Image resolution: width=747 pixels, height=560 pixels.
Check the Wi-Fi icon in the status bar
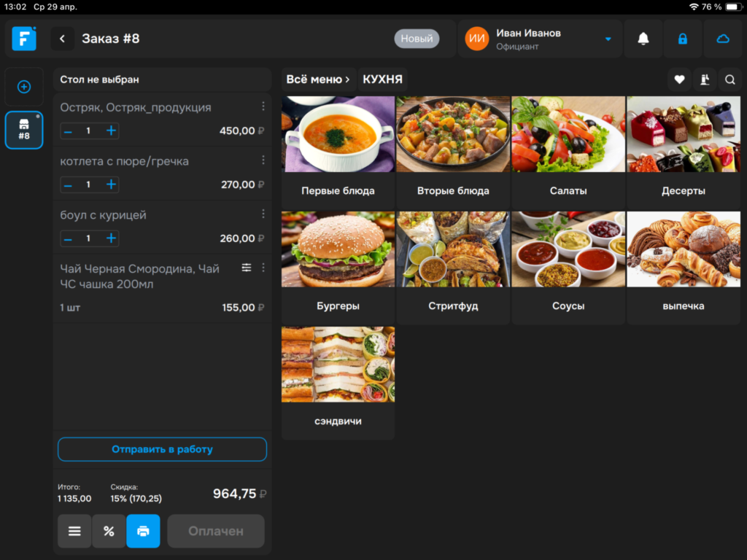tap(694, 7)
